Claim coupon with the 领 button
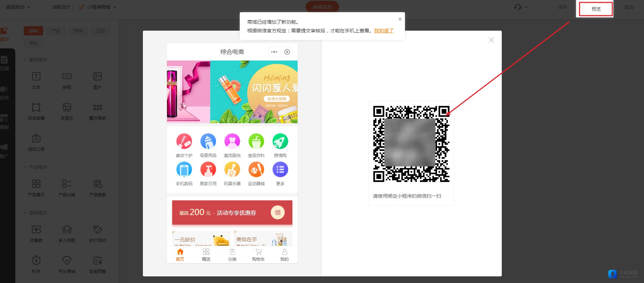 [278, 213]
